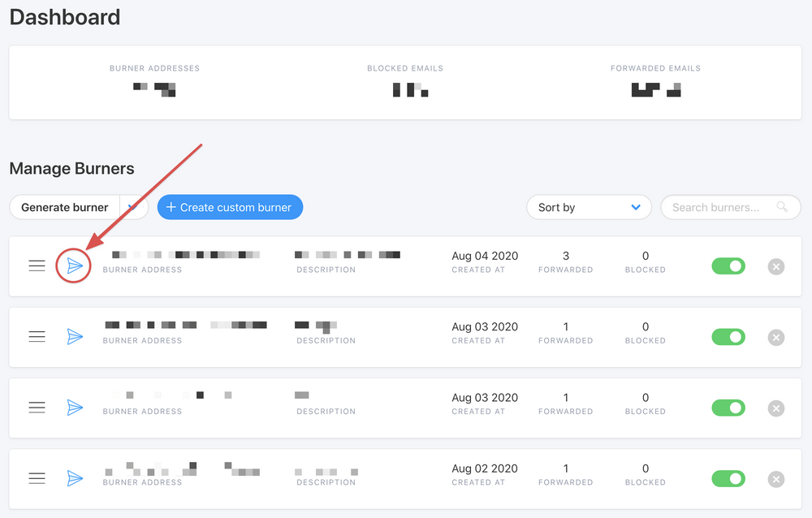812x518 pixels.
Task: Click the magnifier icon in the search box
Action: (782, 207)
